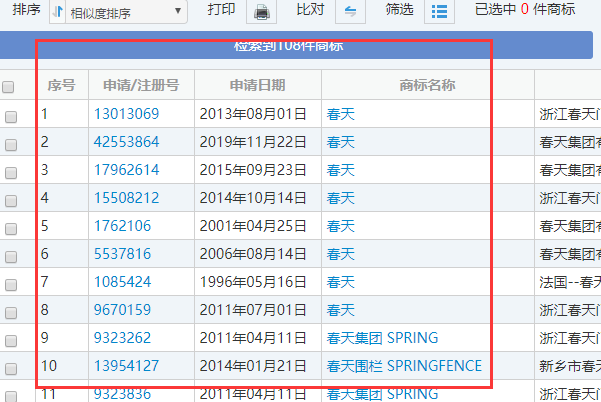Click the compare (比对) arrows icon
601x402 pixels.
(350, 11)
